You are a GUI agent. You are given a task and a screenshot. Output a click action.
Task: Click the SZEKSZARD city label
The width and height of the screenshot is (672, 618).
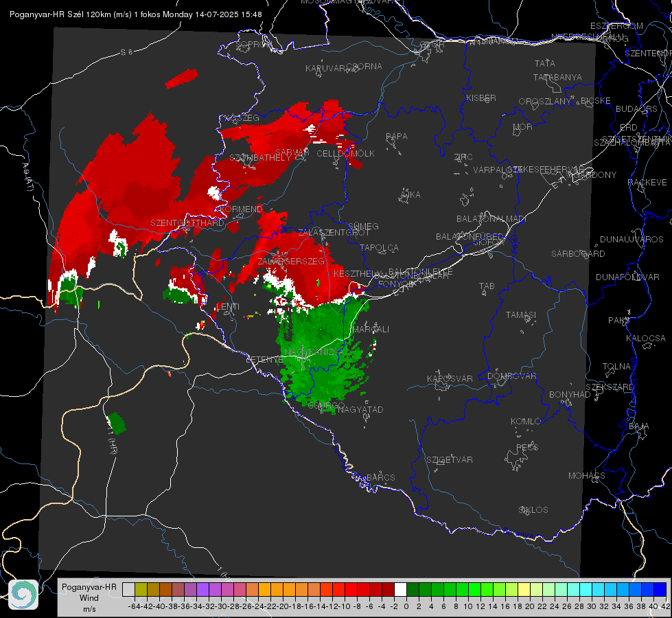click(610, 387)
